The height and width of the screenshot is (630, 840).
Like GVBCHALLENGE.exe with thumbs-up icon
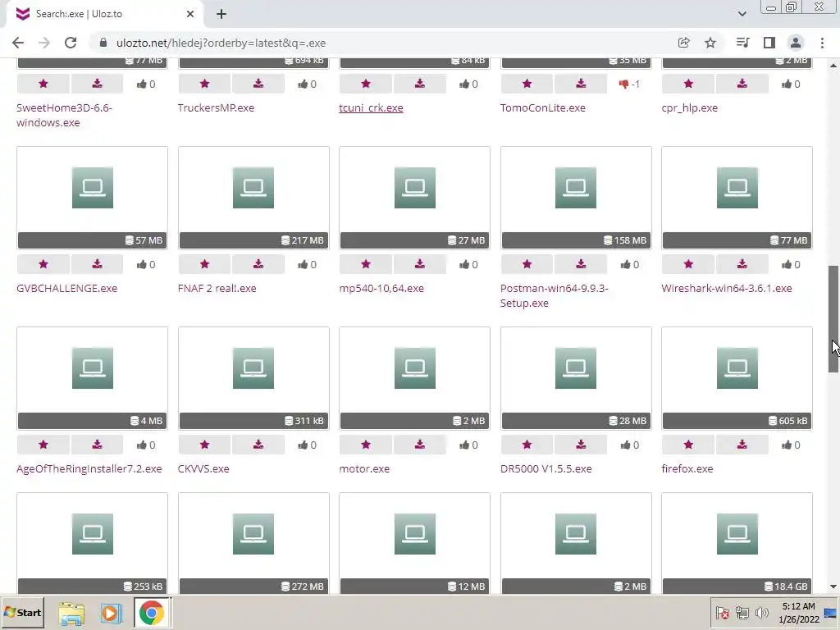(x=141, y=265)
